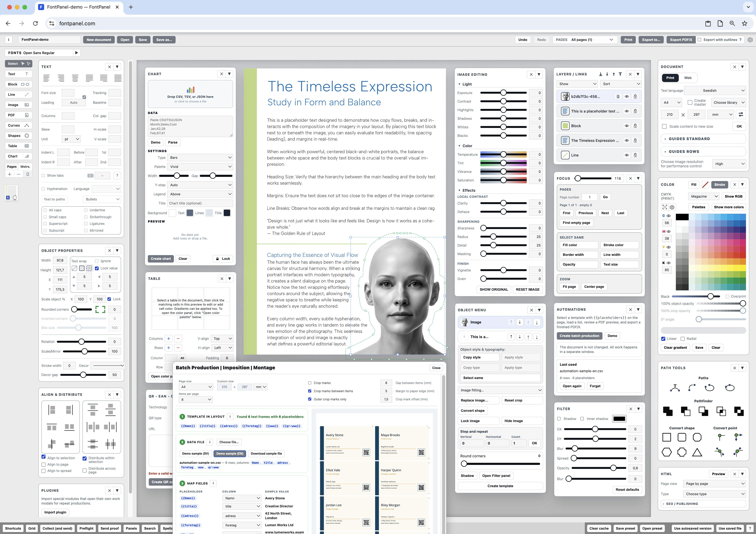Screen dimensions: 756x534
Task: Expand the Guides Standard section
Action: [703, 139]
